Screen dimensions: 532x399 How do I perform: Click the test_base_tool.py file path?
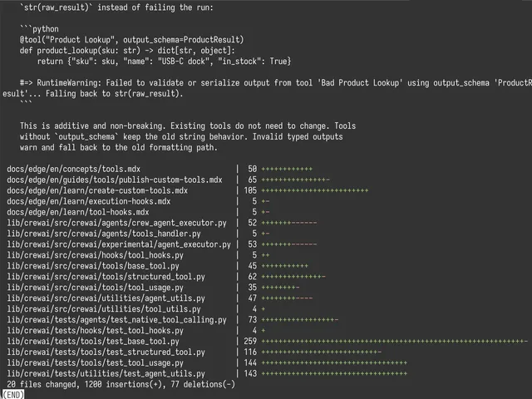93,342
